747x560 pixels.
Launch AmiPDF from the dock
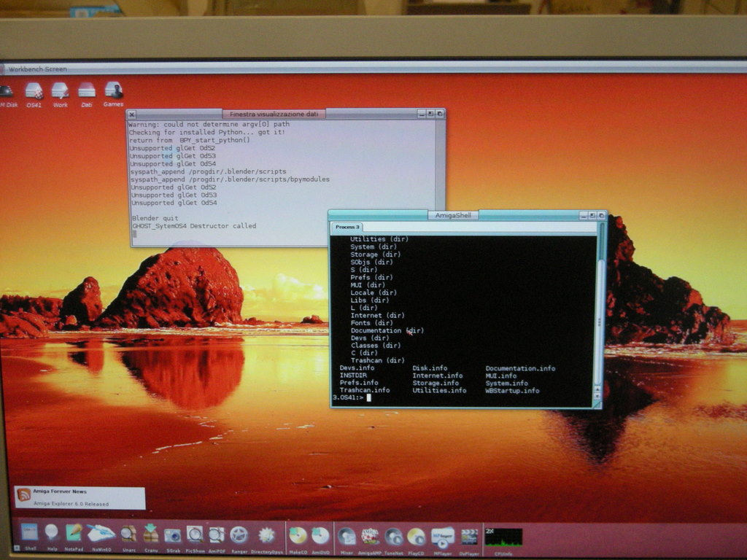[217, 534]
